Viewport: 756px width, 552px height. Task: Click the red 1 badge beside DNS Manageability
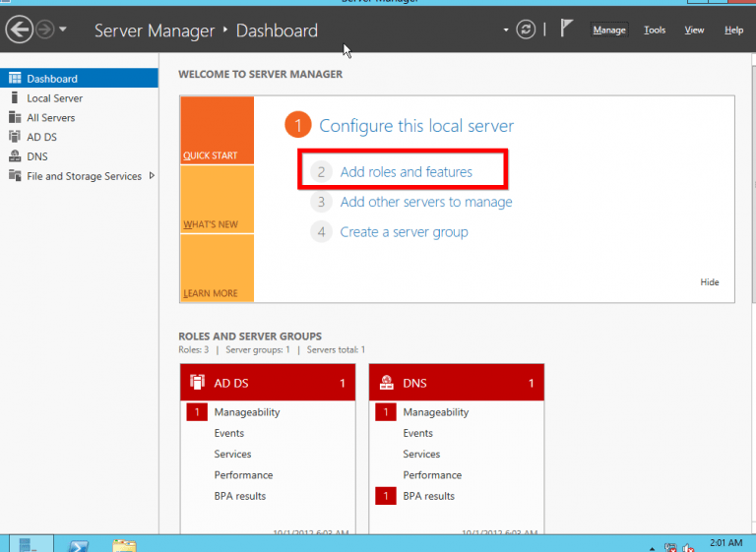(x=386, y=412)
